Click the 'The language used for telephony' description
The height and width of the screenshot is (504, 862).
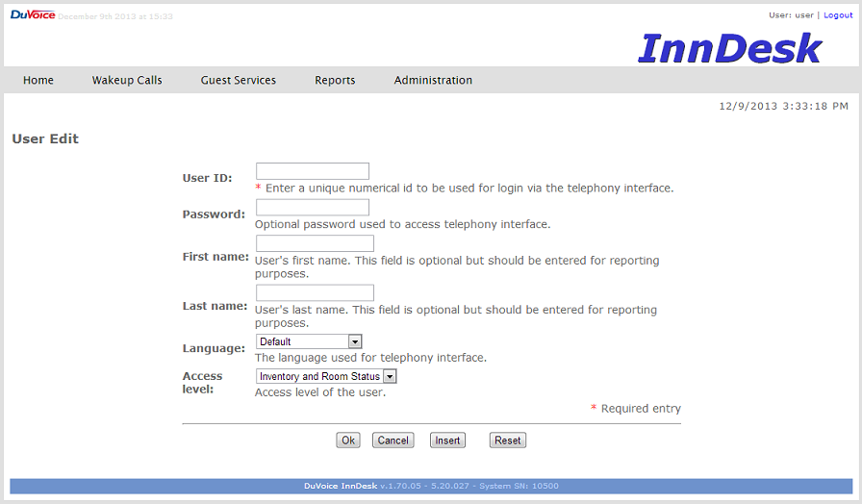click(x=370, y=358)
